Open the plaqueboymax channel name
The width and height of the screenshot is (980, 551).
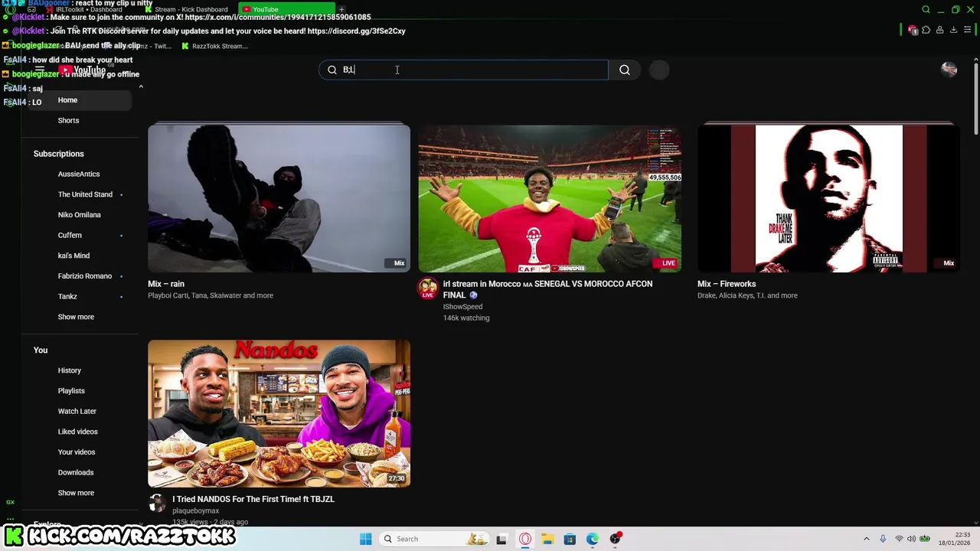tap(195, 510)
